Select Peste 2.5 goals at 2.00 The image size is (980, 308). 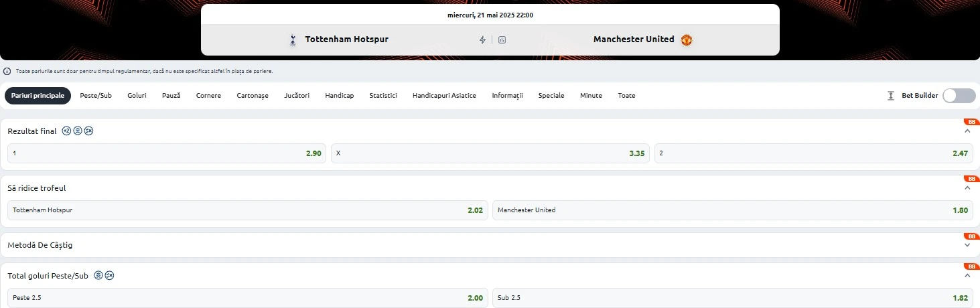coord(247,297)
